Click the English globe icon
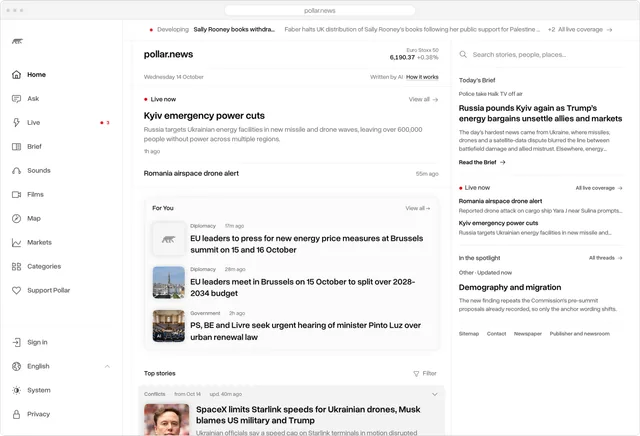The height and width of the screenshot is (436, 640). click(x=16, y=366)
